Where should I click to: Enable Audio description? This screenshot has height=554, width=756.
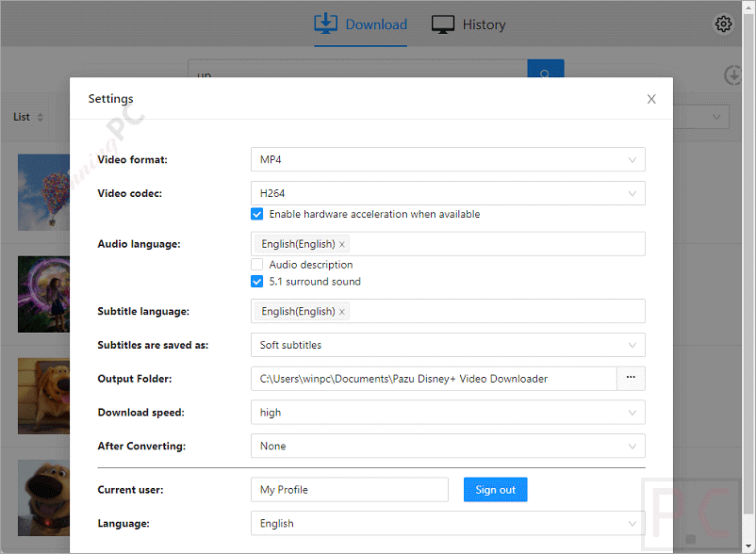click(x=257, y=264)
